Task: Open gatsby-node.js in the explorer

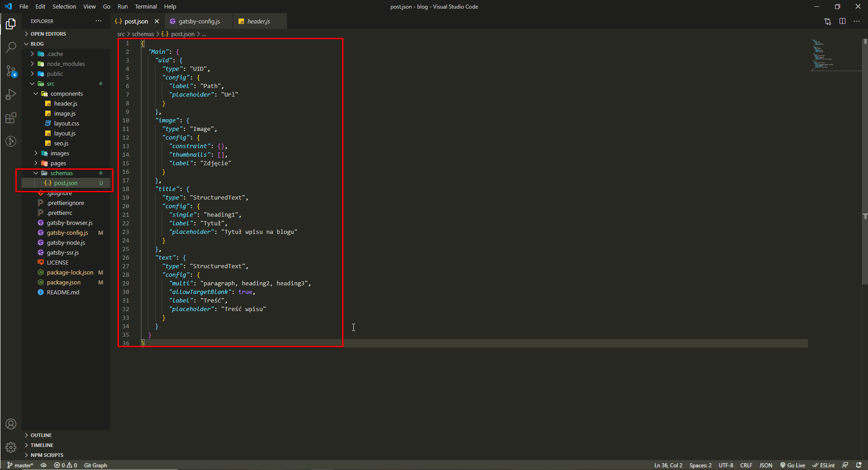Action: click(x=66, y=242)
